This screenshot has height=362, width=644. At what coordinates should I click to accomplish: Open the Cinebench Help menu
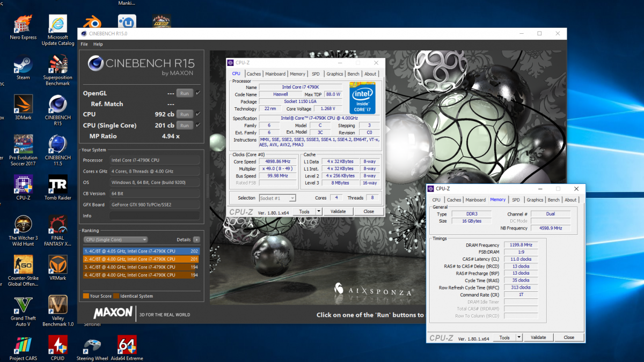[x=98, y=45]
